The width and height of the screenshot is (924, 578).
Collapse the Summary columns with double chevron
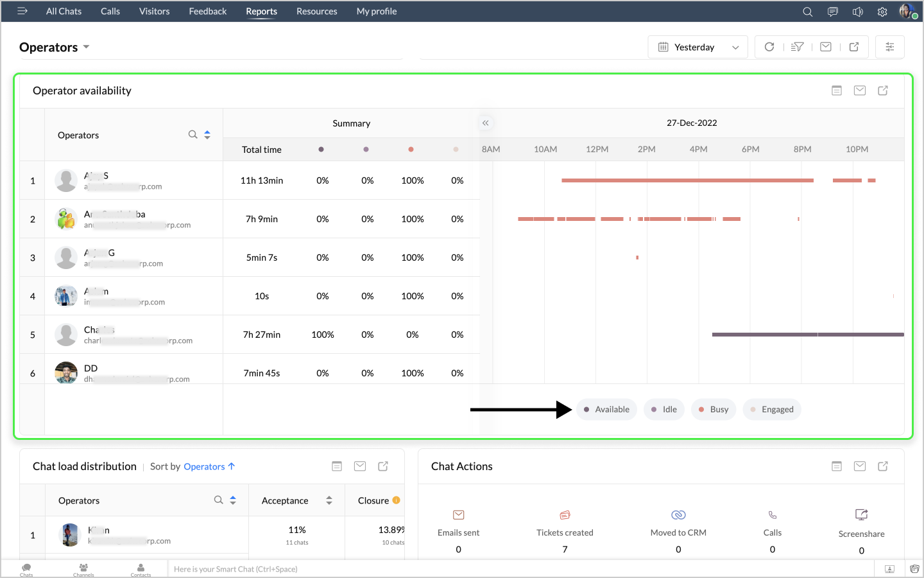tap(486, 123)
